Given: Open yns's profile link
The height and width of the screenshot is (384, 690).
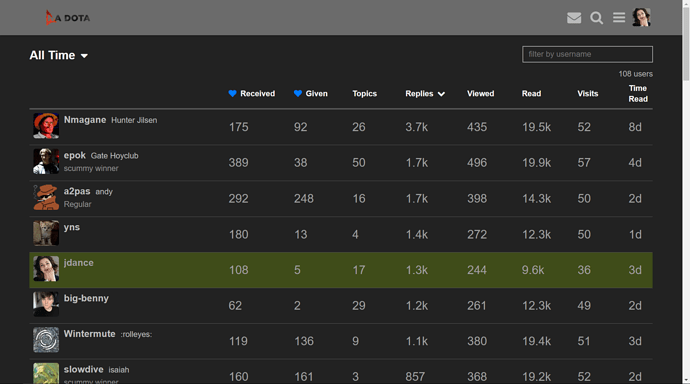Looking at the screenshot, I should pos(72,227).
